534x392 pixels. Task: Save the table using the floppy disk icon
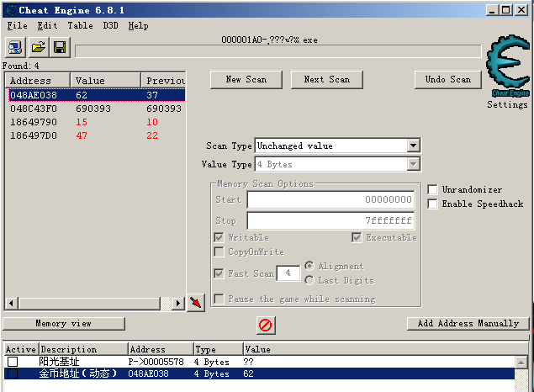click(60, 47)
